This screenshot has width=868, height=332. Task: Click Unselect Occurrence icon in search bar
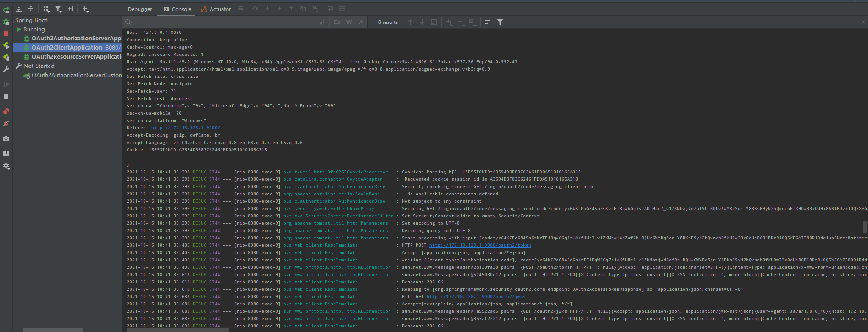point(461,22)
